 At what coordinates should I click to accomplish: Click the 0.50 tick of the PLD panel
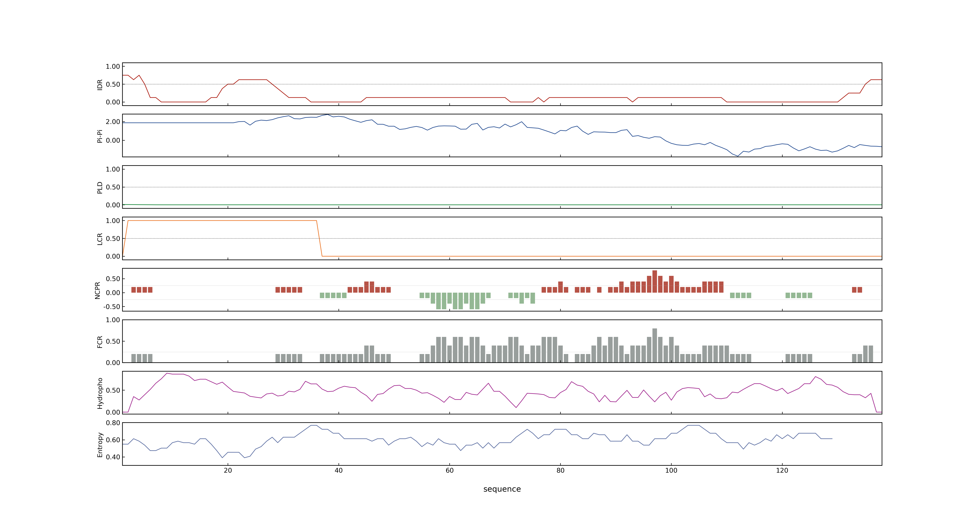click(x=113, y=187)
